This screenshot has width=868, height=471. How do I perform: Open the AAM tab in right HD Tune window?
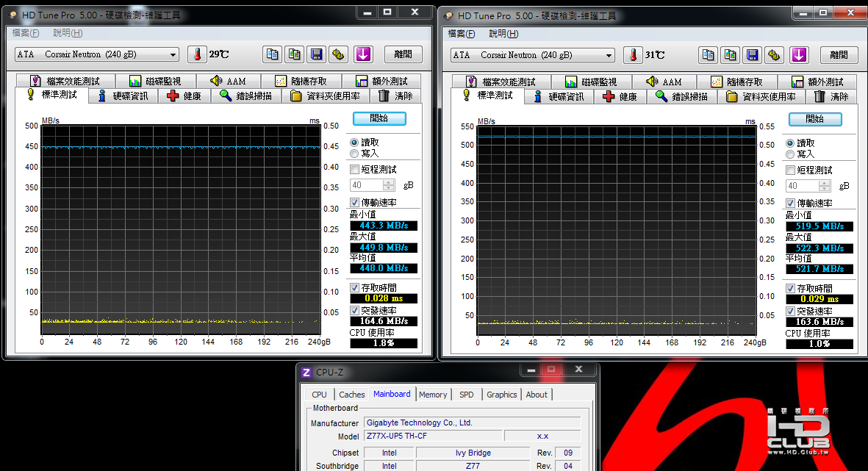[664, 82]
